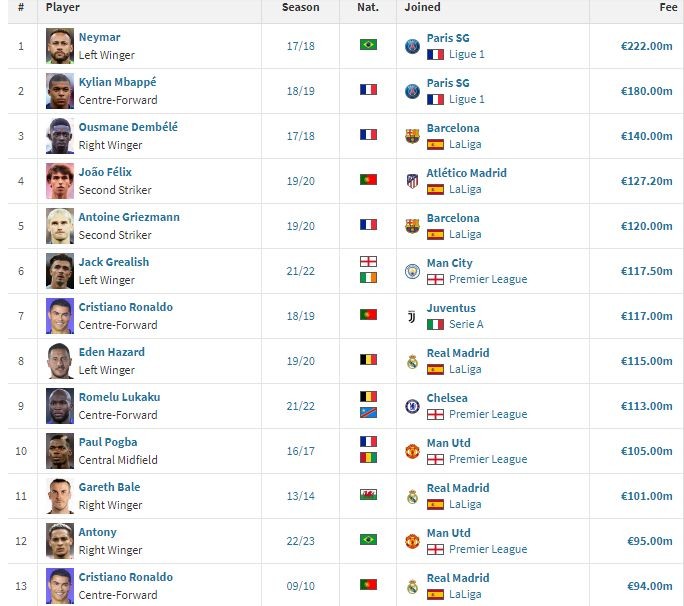Open Neymar's player photo
The image size is (684, 606).
coord(60,46)
